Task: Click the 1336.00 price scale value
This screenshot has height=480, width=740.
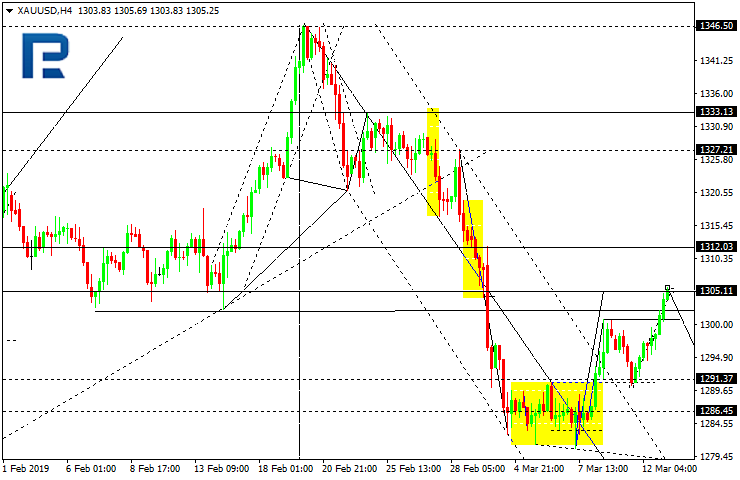Action: [716, 94]
